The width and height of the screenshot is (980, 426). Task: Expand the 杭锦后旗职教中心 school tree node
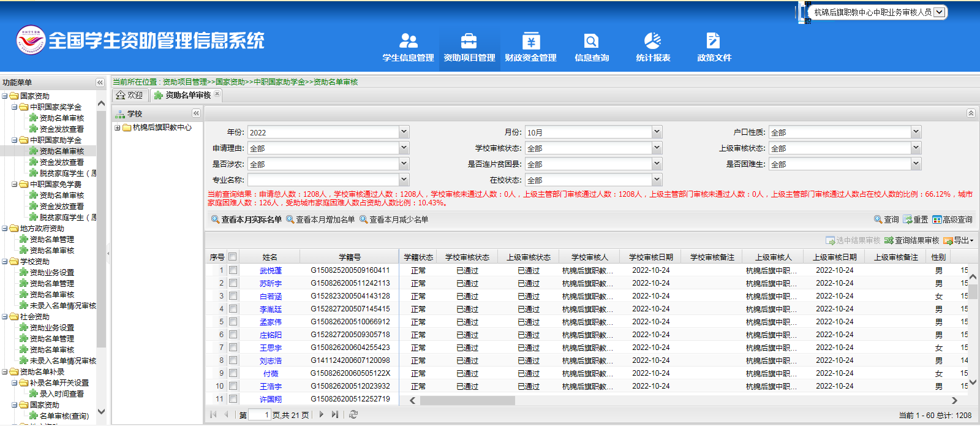click(x=117, y=128)
